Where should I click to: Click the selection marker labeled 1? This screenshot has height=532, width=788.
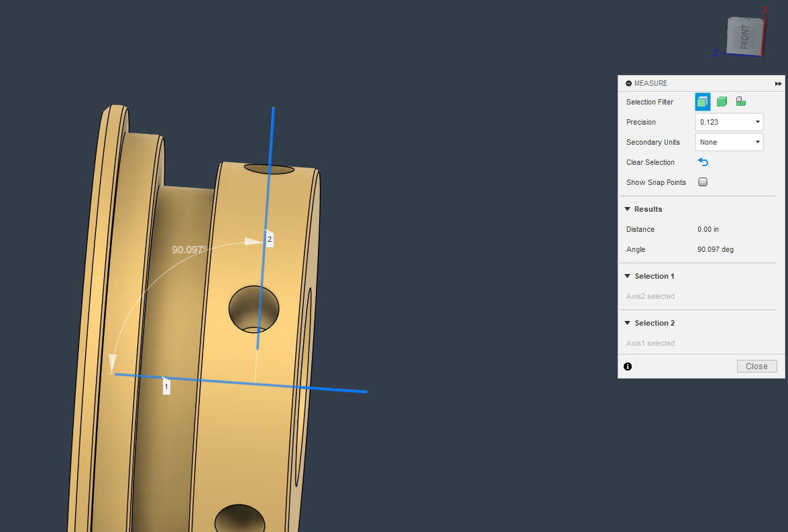(166, 387)
